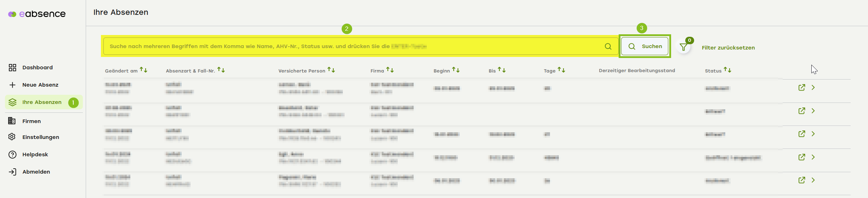Open the filter funnel icon
The width and height of the screenshot is (868, 198).
pyautogui.click(x=683, y=47)
